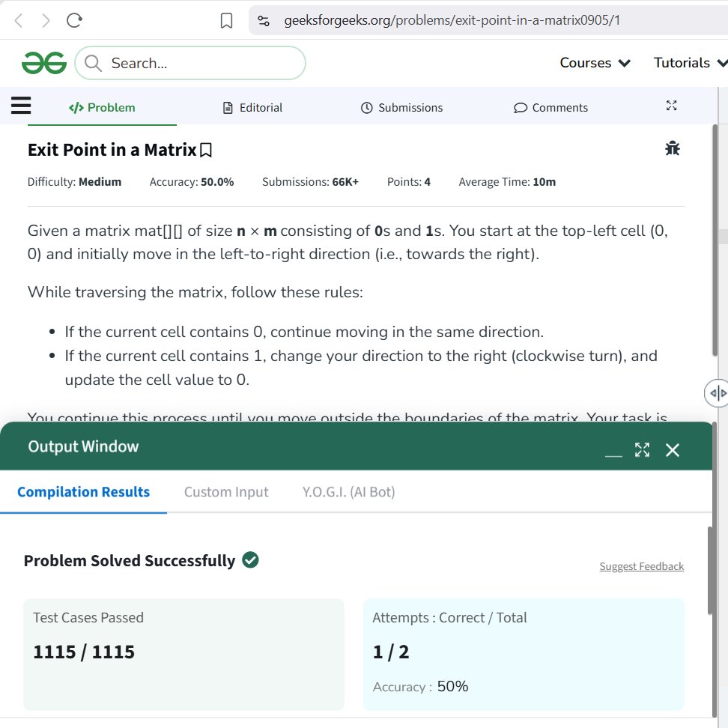Image resolution: width=728 pixels, height=728 pixels.
Task: Click the Accuracy: 50.0% text
Action: coord(192,182)
